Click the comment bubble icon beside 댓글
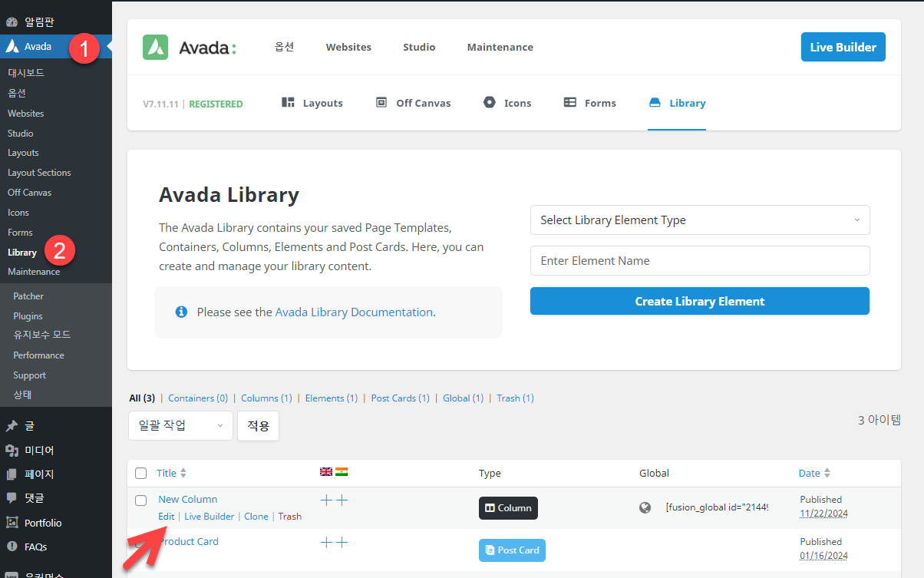This screenshot has width=924, height=578. tap(12, 498)
